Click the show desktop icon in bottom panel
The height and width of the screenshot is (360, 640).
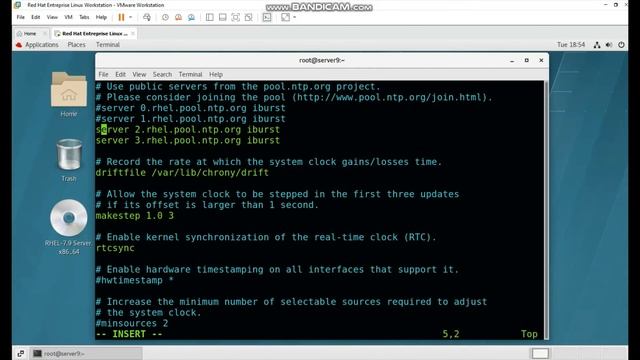(21, 353)
